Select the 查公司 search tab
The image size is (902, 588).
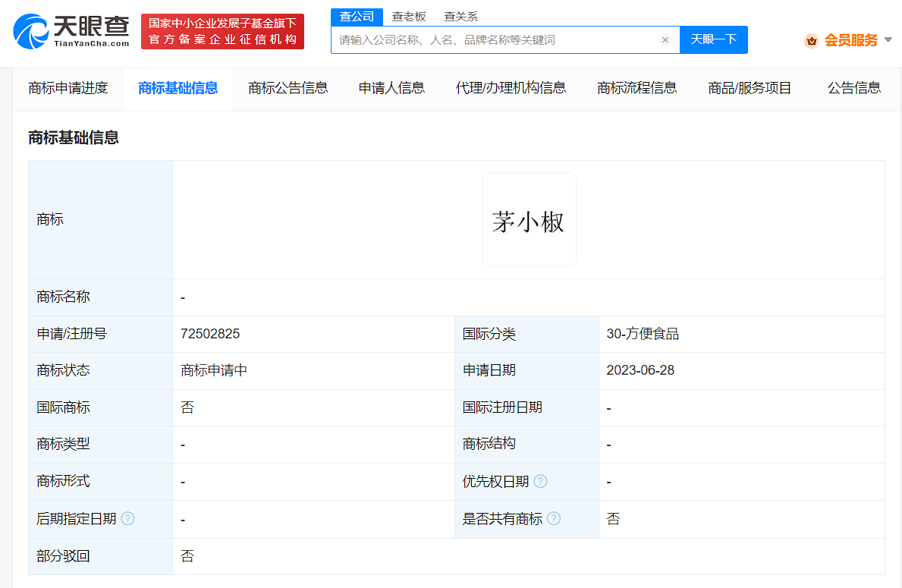pyautogui.click(x=357, y=17)
